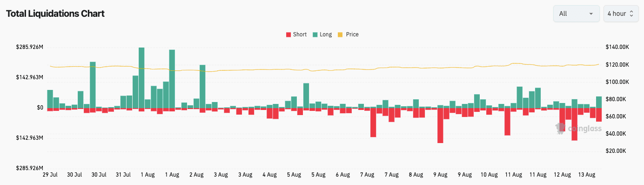Click the 4 hour stepper arrows icon

[x=631, y=14]
